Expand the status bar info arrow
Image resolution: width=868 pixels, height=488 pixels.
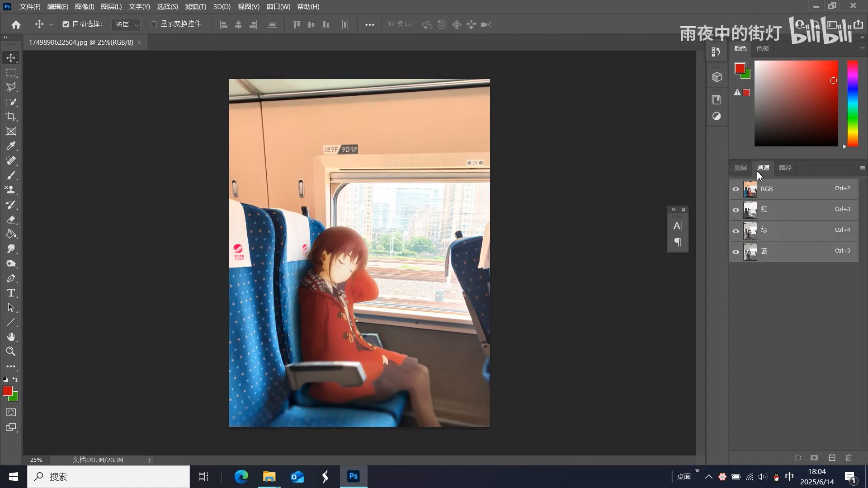(x=149, y=460)
